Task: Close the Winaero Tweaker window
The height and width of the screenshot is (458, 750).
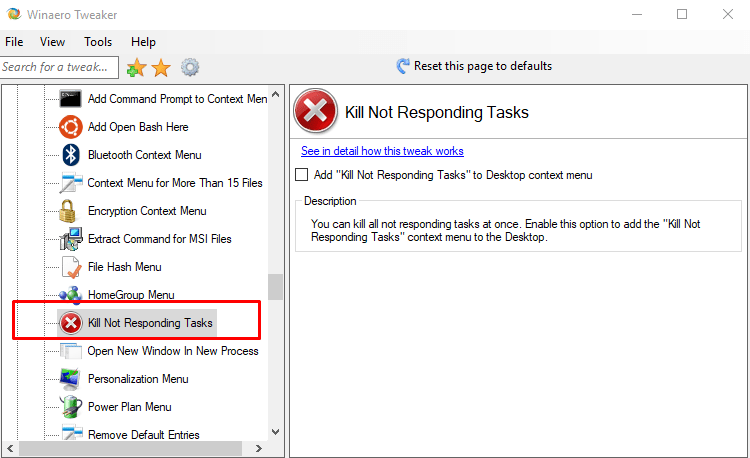Action: pyautogui.click(x=728, y=14)
